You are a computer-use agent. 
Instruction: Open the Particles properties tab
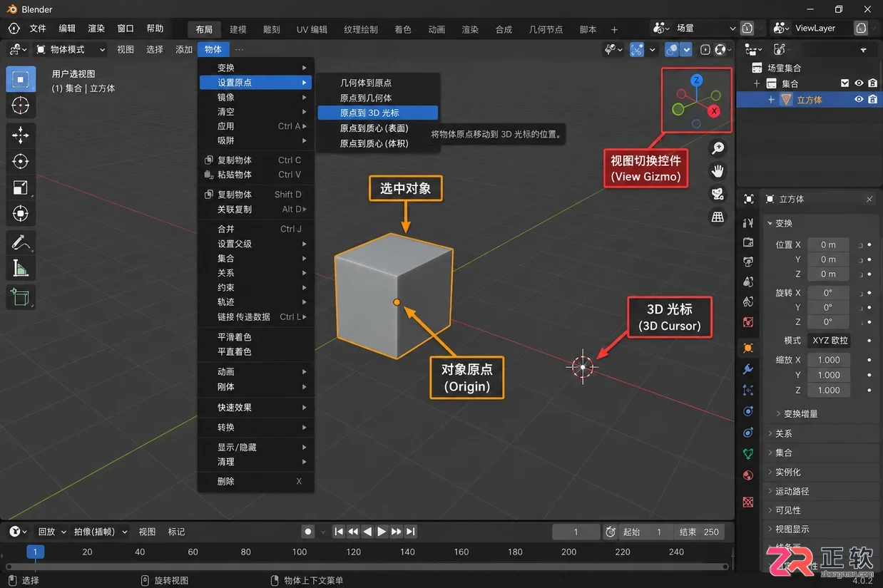tap(748, 390)
